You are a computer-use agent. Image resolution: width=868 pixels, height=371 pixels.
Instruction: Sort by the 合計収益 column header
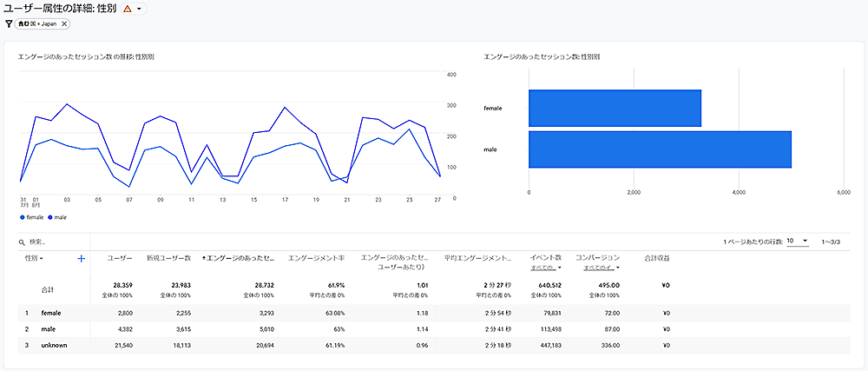(x=656, y=258)
